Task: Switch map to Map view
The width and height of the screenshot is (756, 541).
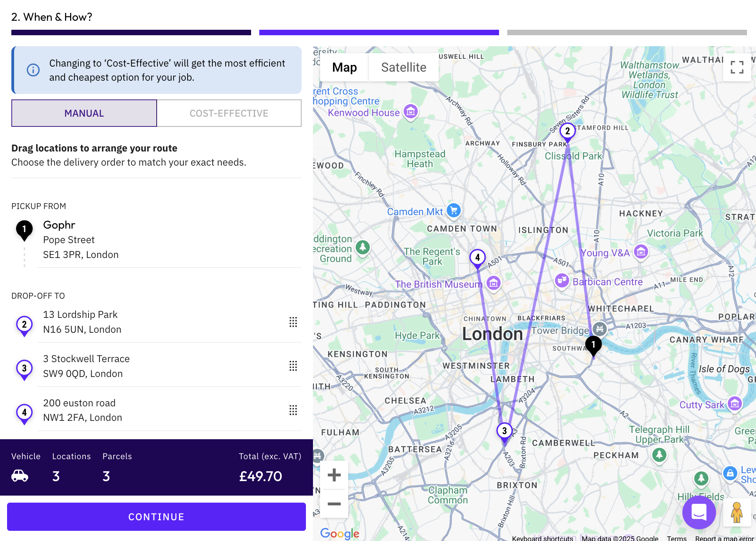Action: tap(344, 67)
